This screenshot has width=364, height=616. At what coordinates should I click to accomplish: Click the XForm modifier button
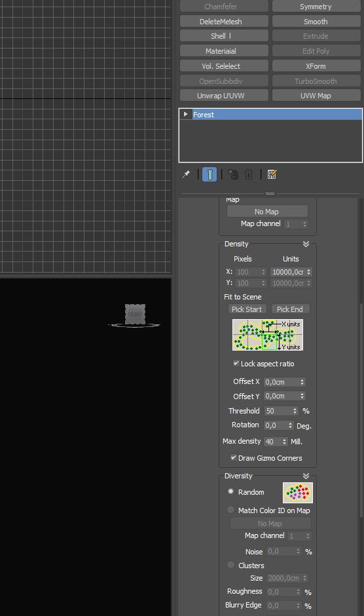pos(316,66)
